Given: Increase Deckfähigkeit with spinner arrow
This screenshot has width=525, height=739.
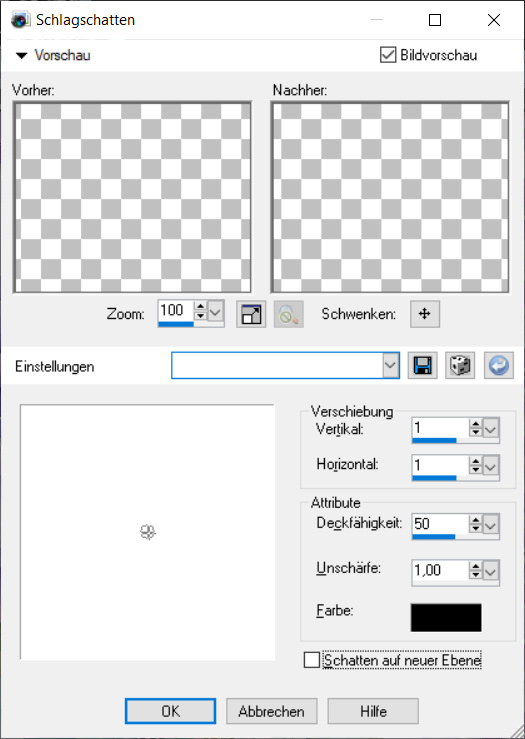Looking at the screenshot, I should [x=475, y=520].
